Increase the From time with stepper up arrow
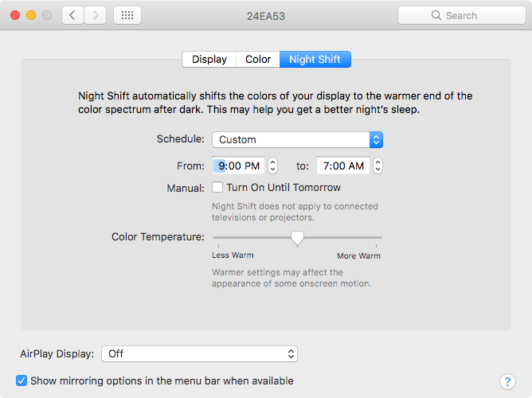This screenshot has width=532, height=398. [x=272, y=162]
